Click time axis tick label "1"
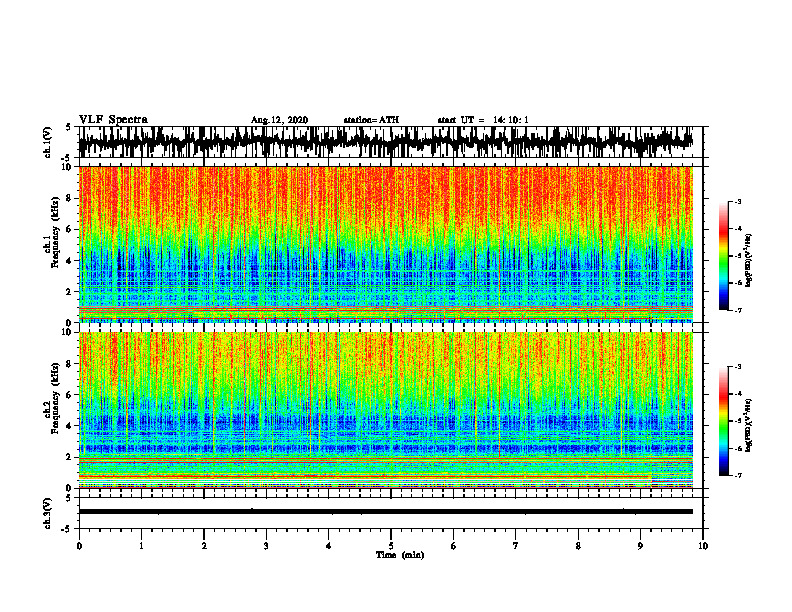 pyautogui.click(x=141, y=546)
